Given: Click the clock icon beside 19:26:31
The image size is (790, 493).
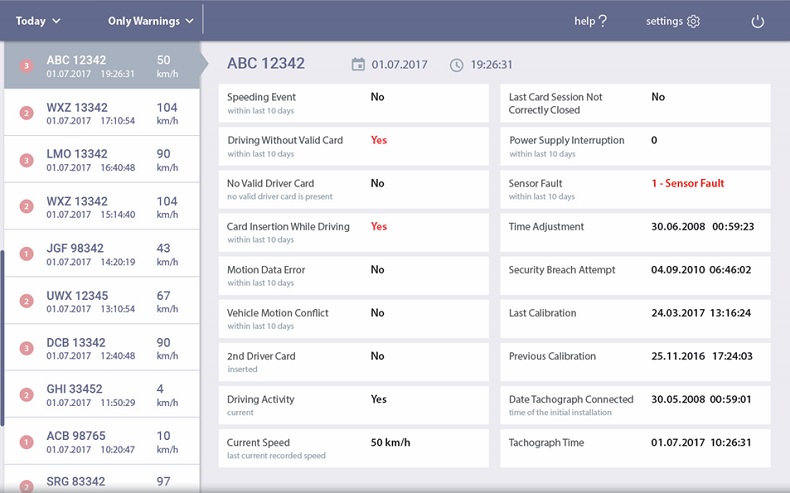Looking at the screenshot, I should click(457, 65).
